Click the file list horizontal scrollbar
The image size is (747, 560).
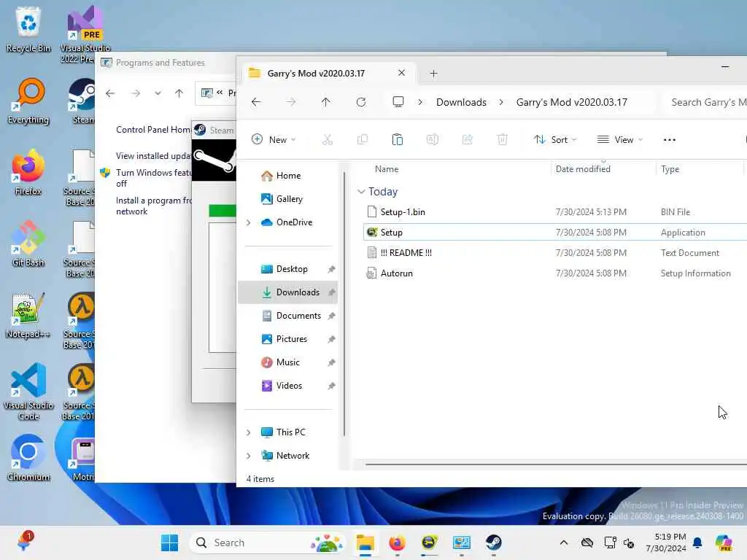pos(555,464)
